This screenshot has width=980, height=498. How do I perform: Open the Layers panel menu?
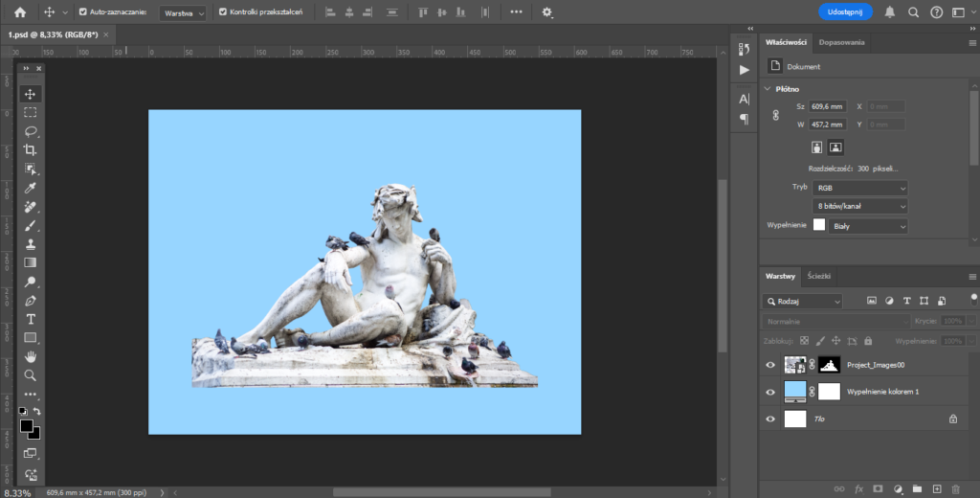pyautogui.click(x=972, y=277)
